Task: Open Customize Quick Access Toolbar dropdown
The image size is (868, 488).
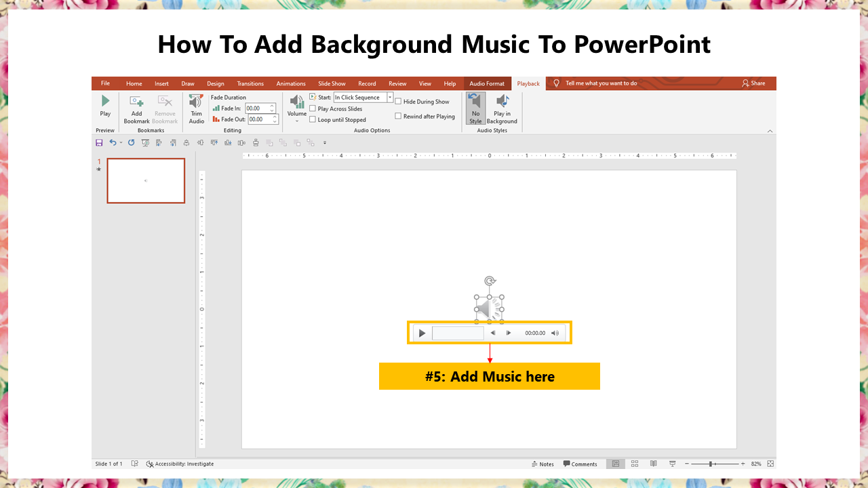Action: (x=325, y=142)
